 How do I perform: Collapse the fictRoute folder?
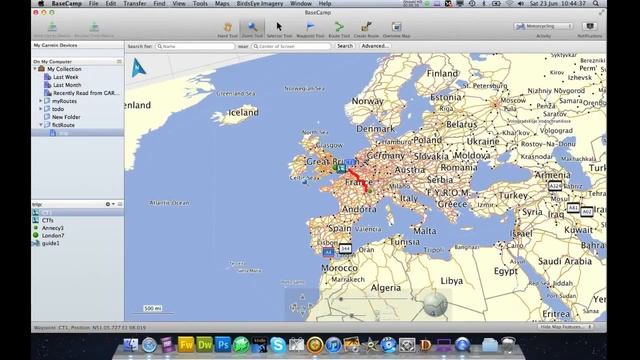point(41,125)
